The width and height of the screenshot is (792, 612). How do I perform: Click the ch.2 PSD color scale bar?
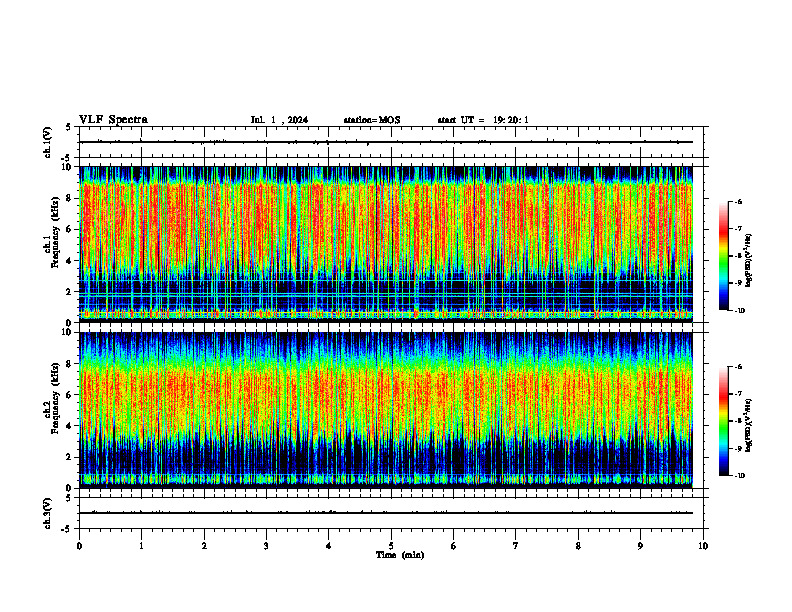724,421
